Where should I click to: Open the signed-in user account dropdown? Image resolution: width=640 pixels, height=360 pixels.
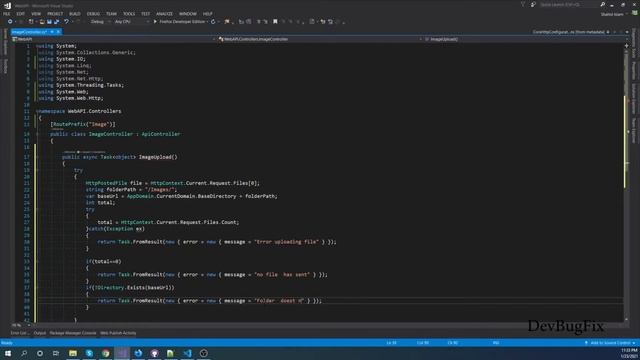[x=613, y=14]
